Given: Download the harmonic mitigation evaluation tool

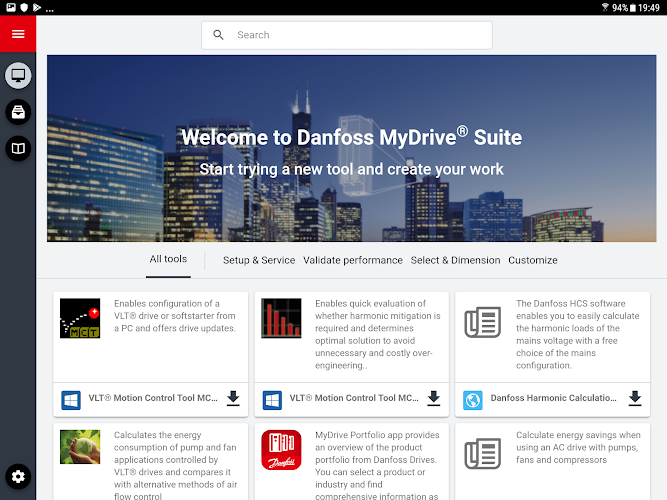Looking at the screenshot, I should point(433,398).
